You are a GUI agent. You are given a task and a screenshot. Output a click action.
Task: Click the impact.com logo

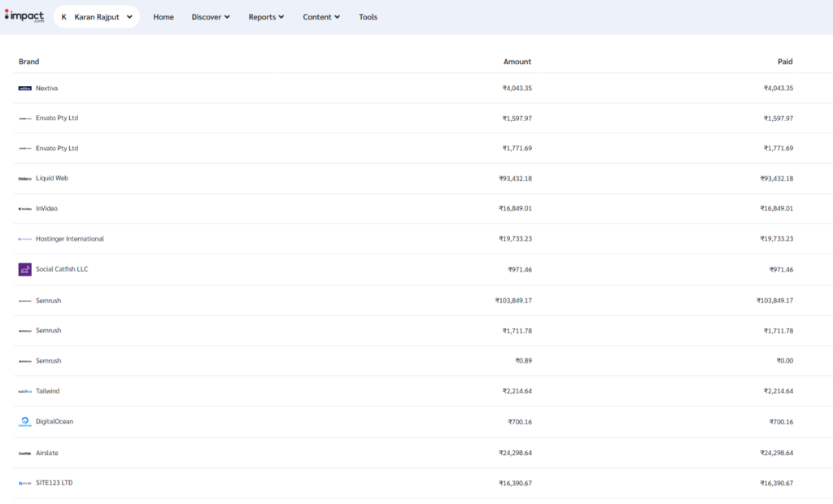[x=24, y=16]
